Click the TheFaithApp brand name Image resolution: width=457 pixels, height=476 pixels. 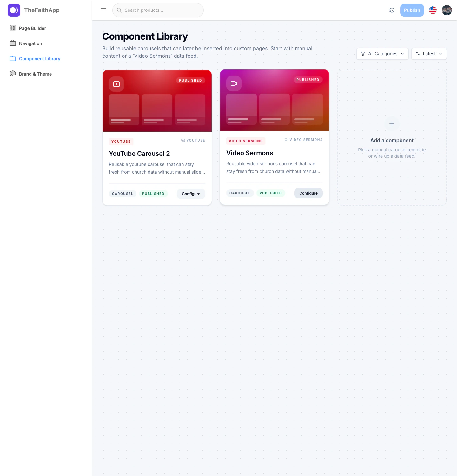pos(42,10)
